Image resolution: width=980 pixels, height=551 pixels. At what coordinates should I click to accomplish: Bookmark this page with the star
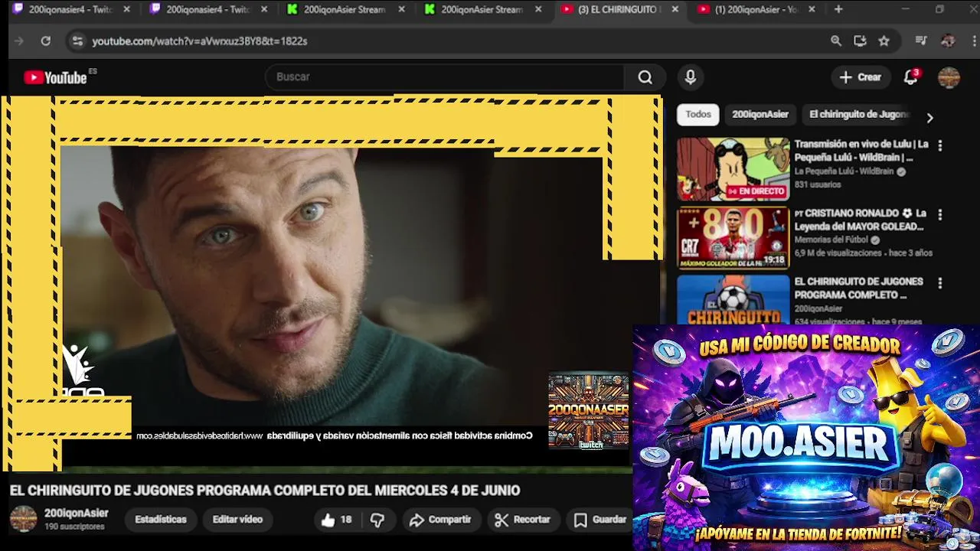884,41
